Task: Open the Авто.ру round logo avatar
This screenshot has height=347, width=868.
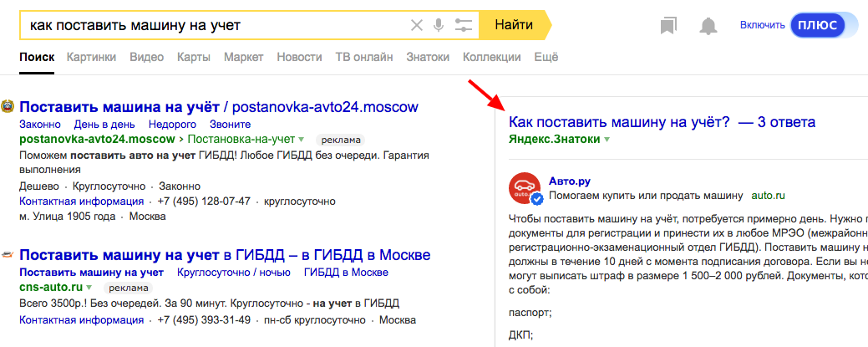Action: click(x=525, y=188)
